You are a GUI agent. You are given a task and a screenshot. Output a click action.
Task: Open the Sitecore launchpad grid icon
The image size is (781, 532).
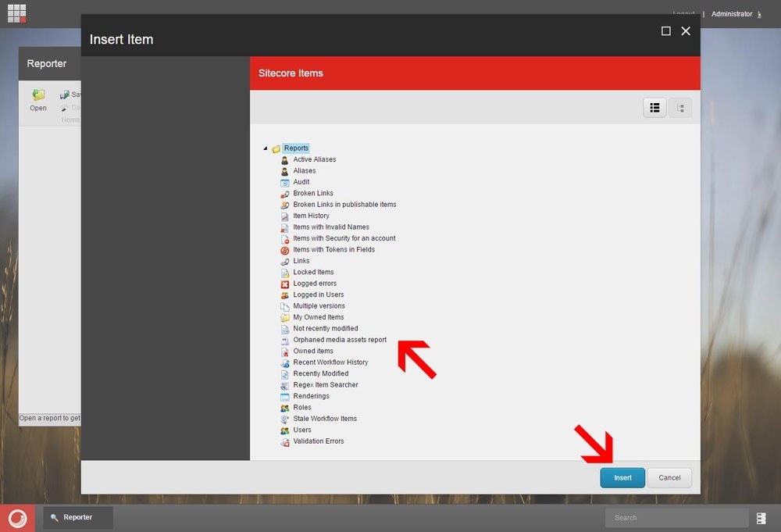tap(16, 13)
